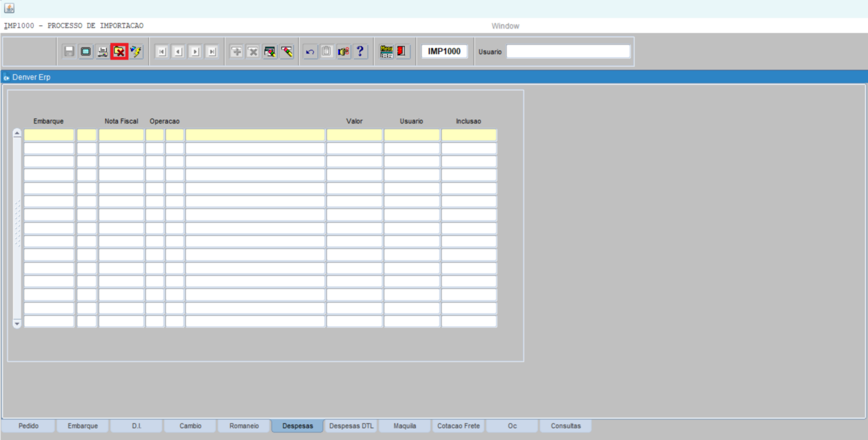Select the Cotacao Frete tab

(458, 426)
